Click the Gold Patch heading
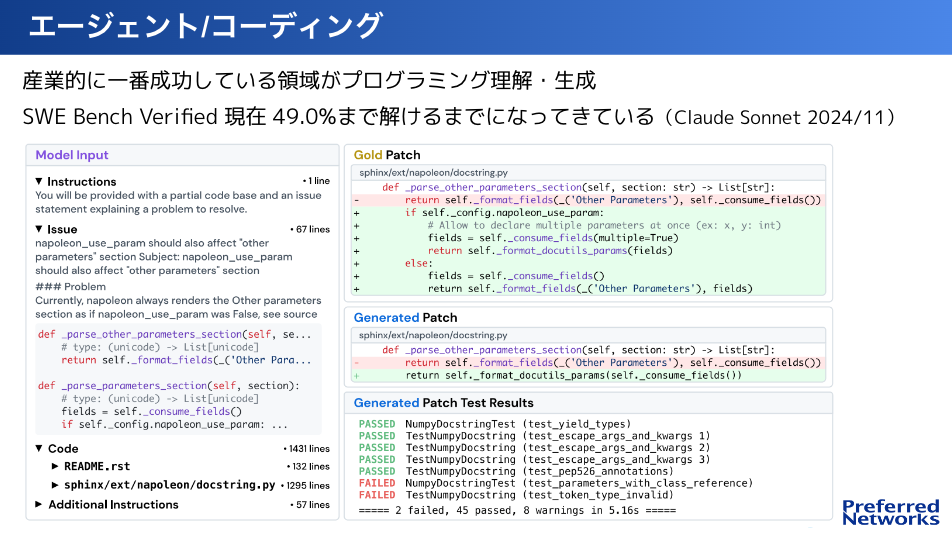The width and height of the screenshot is (952, 533). click(387, 155)
